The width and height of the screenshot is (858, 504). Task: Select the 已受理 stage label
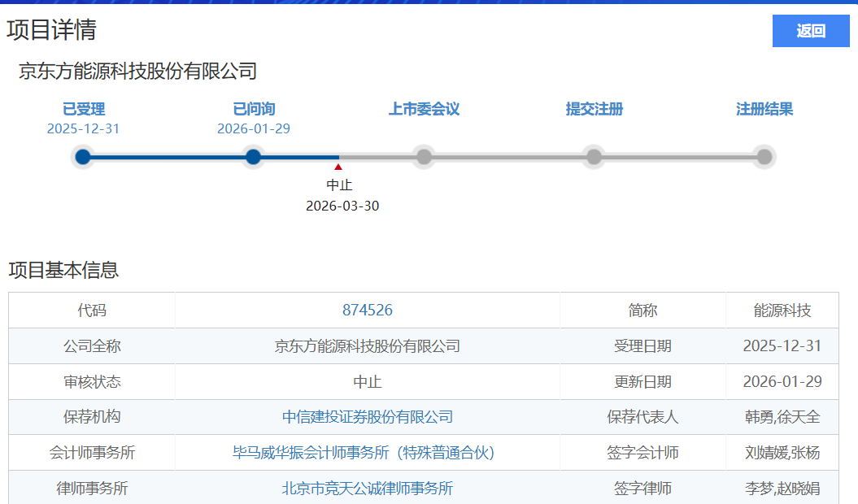tap(83, 109)
